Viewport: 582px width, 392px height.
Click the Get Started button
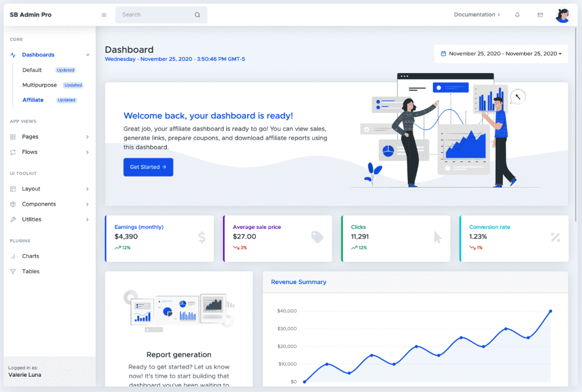(x=148, y=167)
